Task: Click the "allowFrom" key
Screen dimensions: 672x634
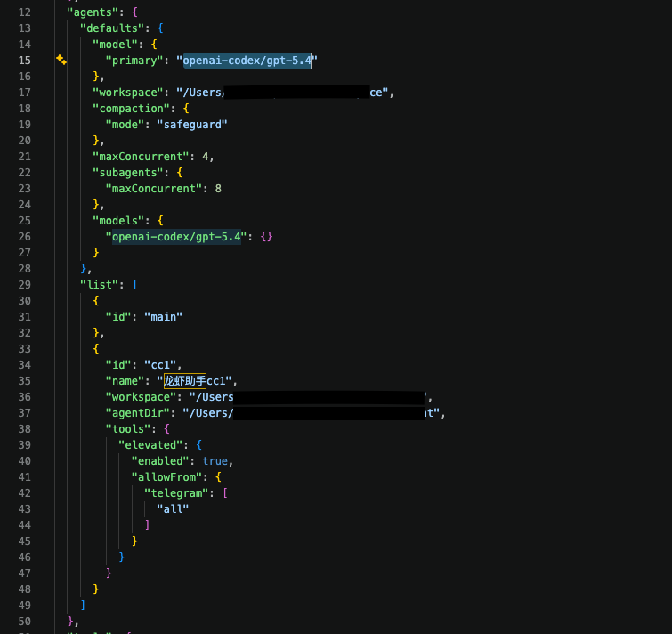Action: (x=166, y=477)
